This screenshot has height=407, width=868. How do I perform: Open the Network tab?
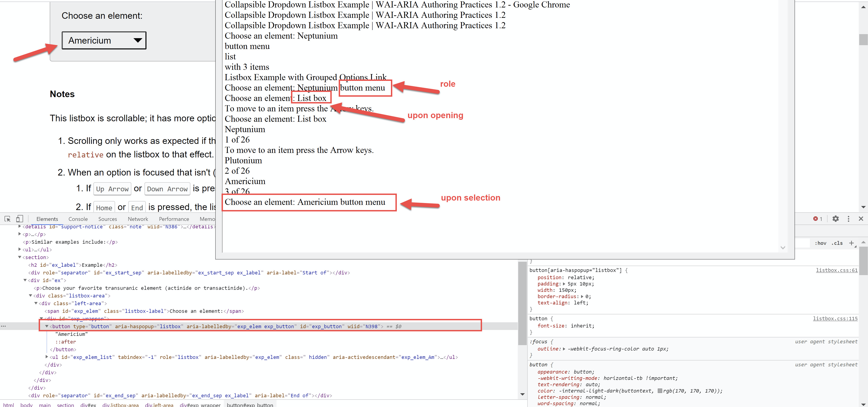(138, 219)
